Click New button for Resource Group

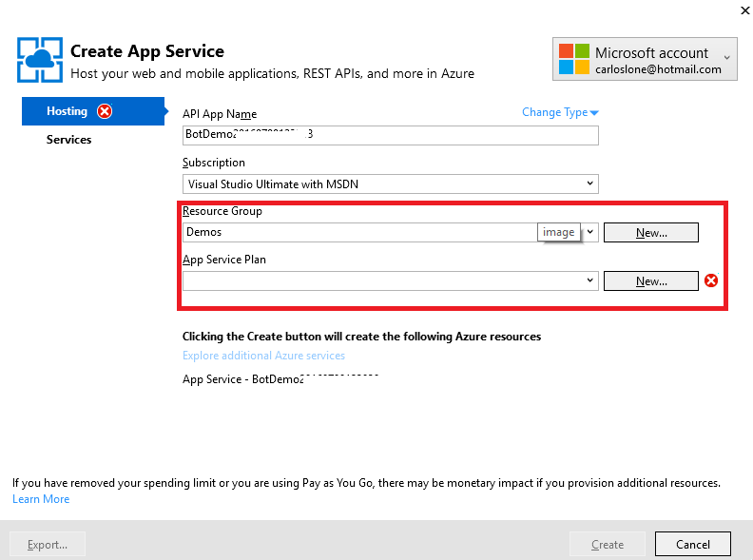click(650, 232)
